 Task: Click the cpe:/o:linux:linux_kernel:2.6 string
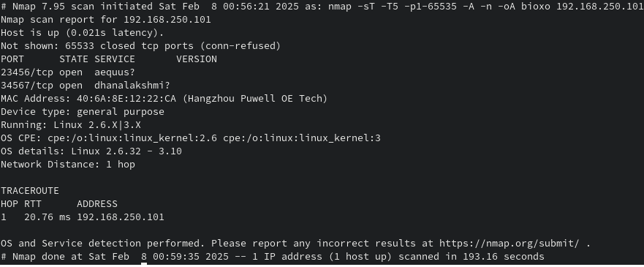pos(132,138)
